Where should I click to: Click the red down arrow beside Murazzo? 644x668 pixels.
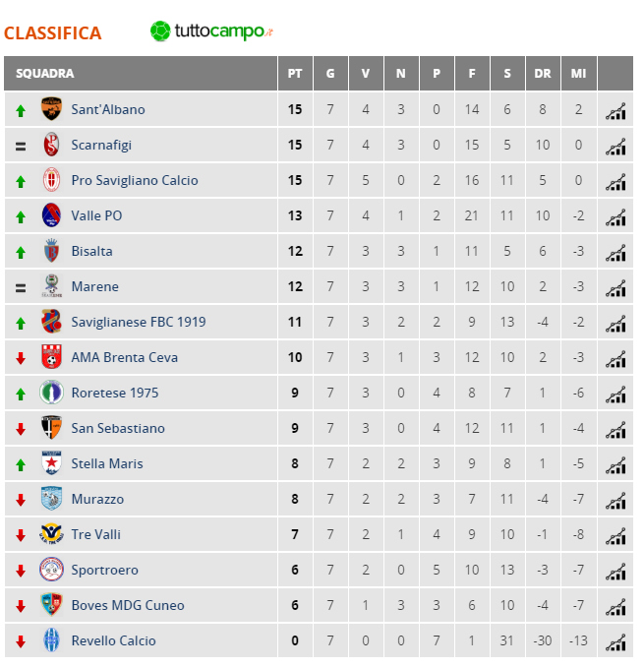pos(21,500)
